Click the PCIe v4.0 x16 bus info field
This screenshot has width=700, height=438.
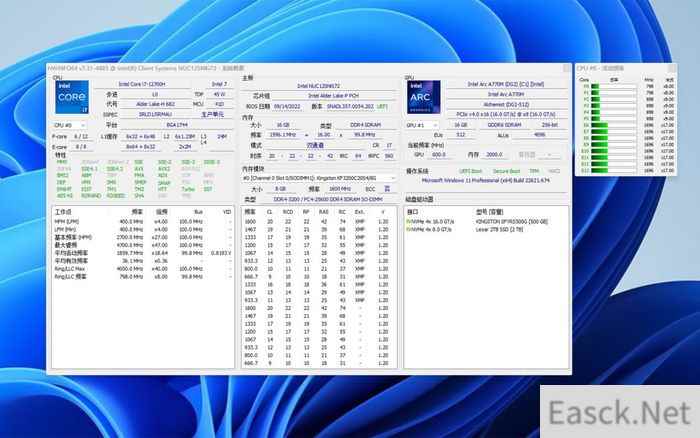click(x=506, y=115)
